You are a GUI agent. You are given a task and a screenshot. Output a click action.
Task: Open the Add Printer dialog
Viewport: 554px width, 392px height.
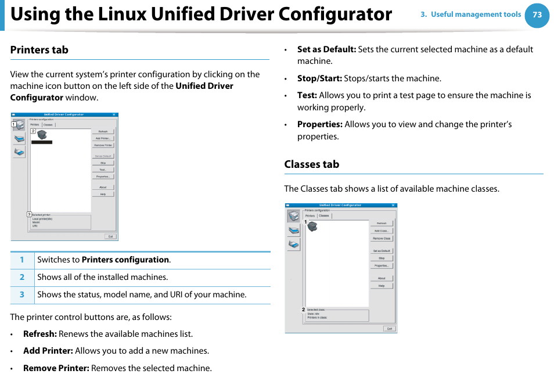[103, 138]
